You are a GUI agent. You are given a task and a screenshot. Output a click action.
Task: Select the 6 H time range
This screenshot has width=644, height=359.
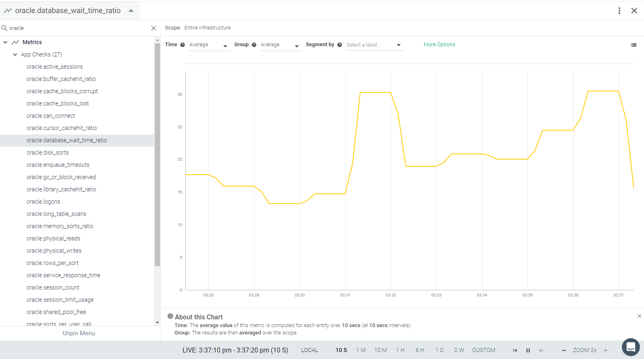(420, 350)
